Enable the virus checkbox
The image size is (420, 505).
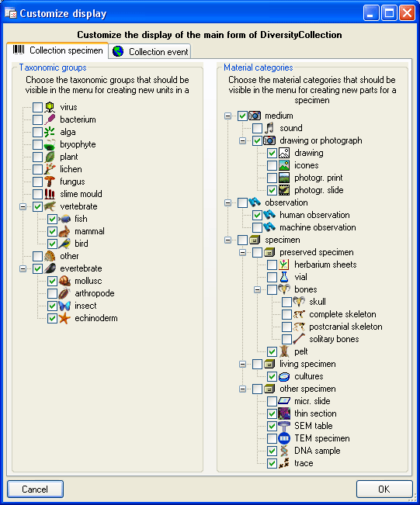pyautogui.click(x=38, y=107)
